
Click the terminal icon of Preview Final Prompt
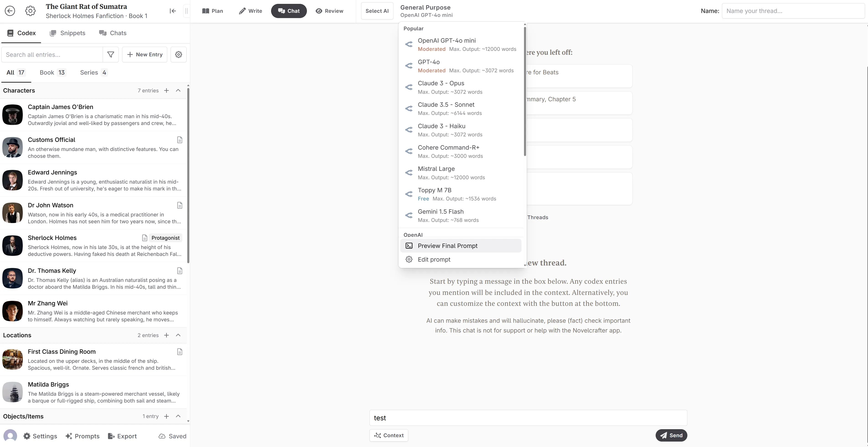[409, 246]
